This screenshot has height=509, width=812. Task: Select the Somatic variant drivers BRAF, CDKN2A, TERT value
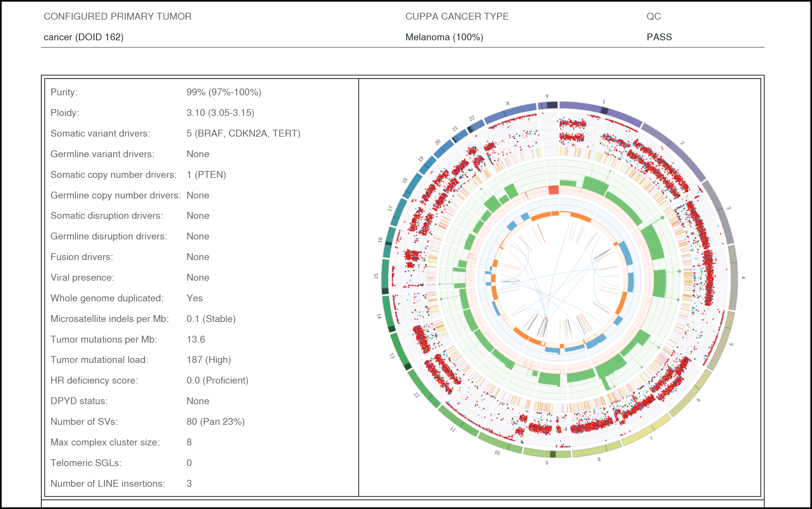[243, 133]
